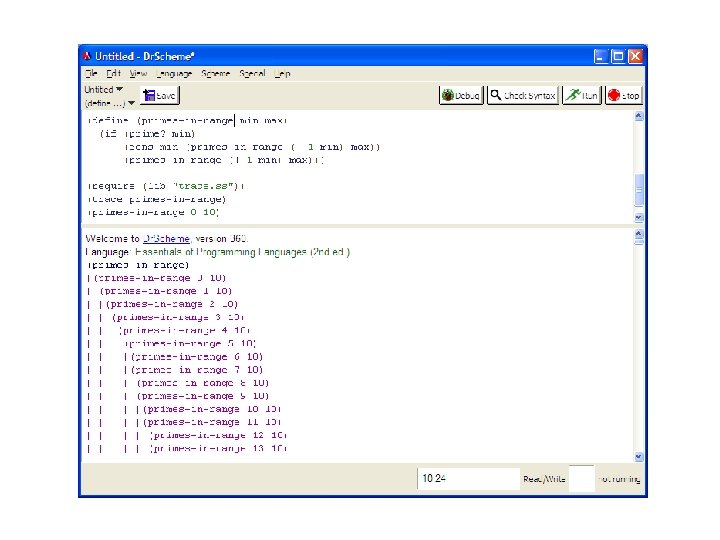The width and height of the screenshot is (720, 540).
Task: Click trace output '(primes-in-range 7 10)'
Action: [x=197, y=370]
